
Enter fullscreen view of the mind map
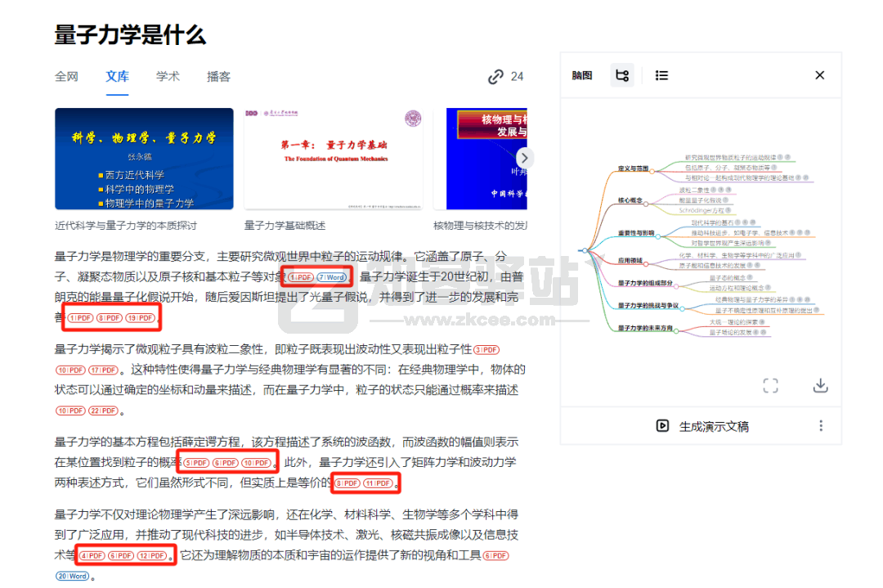point(770,385)
